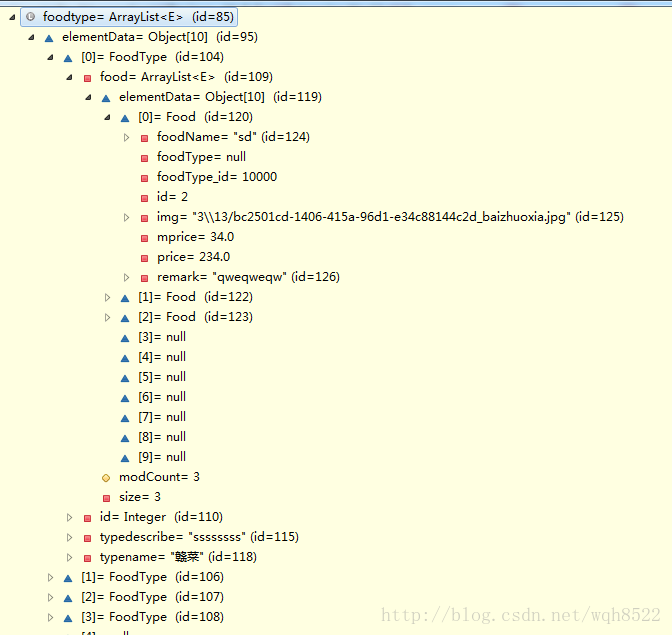
Task: Click the blue triangle icon beside [9]= null
Action: click(x=125, y=457)
